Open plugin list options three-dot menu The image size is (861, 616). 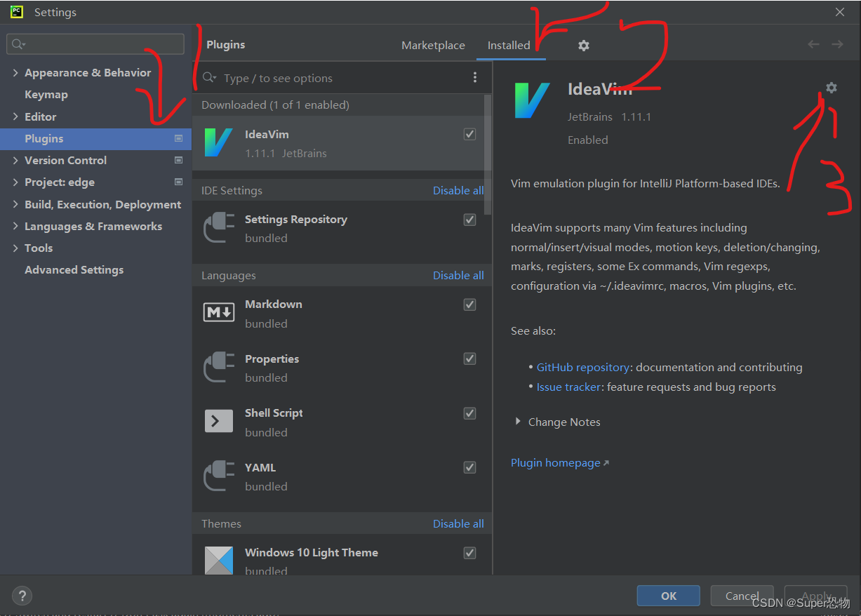[x=475, y=78]
